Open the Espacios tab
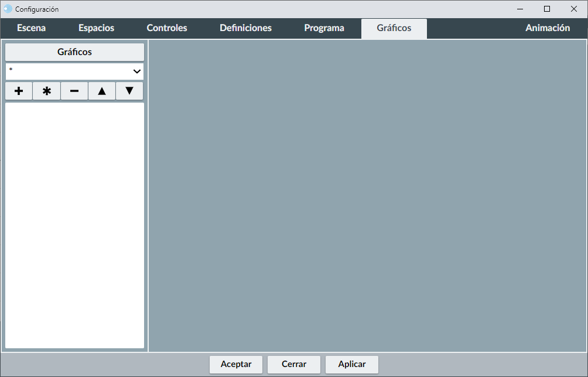 point(96,28)
